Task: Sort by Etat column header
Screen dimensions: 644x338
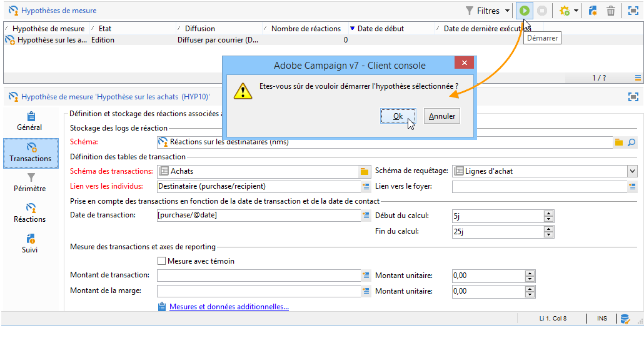Action: pyautogui.click(x=105, y=29)
